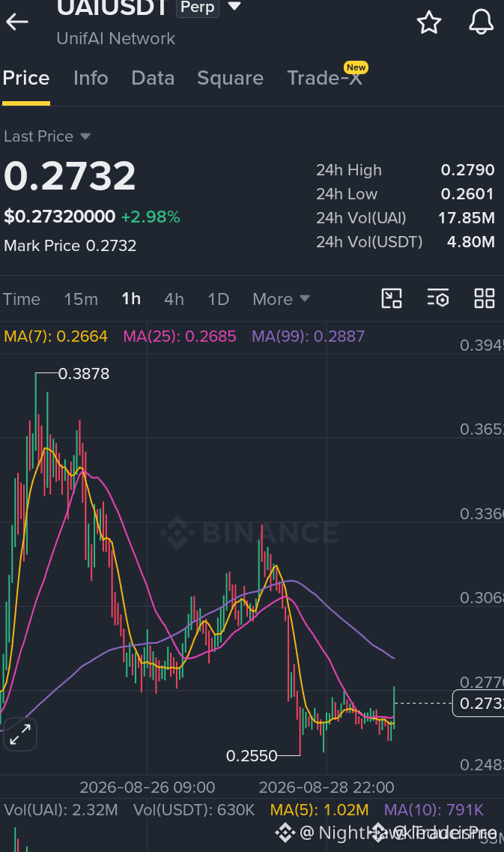The height and width of the screenshot is (852, 504).
Task: Add UAIUSDT to favorites with star icon
Action: click(x=428, y=22)
